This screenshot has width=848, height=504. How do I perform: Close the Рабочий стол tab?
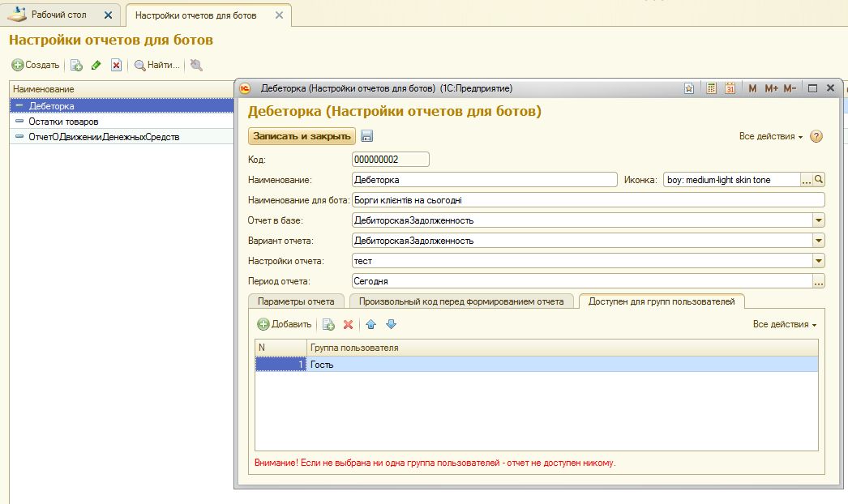point(108,15)
